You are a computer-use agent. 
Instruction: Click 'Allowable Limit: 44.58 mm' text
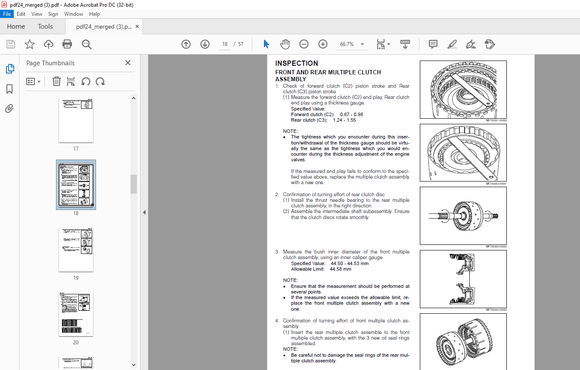point(321,269)
